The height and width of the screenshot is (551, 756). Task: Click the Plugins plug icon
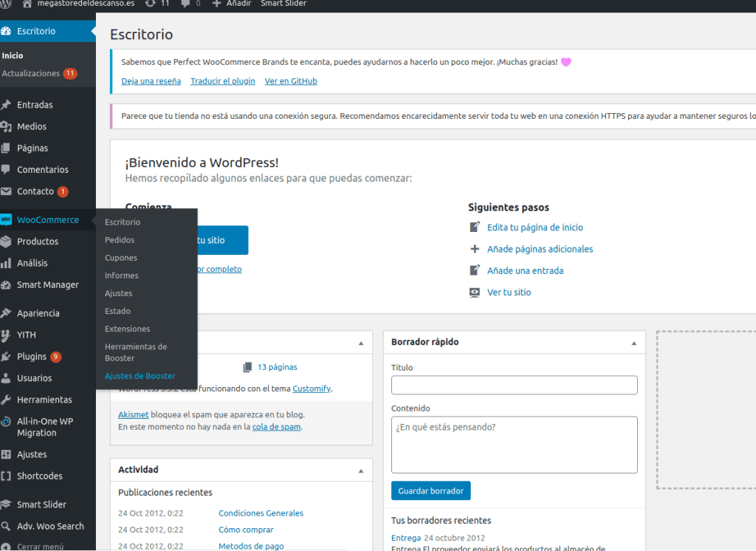pos(6,357)
